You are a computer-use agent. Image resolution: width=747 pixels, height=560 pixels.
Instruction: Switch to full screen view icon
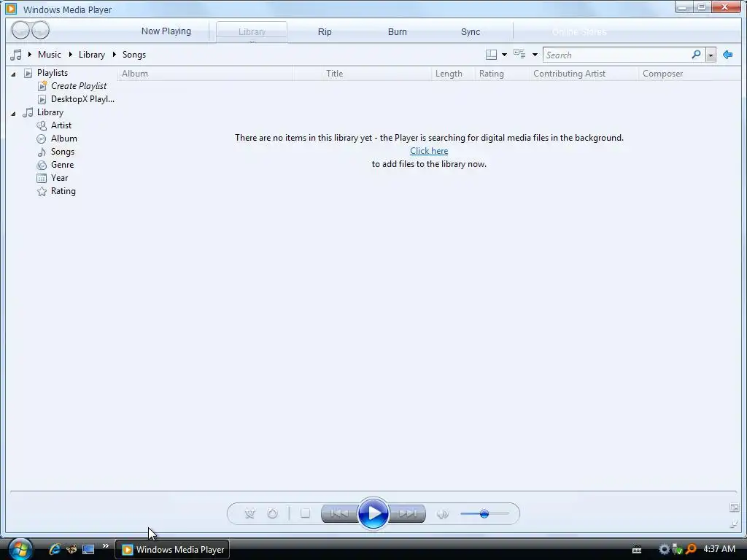coord(734,507)
